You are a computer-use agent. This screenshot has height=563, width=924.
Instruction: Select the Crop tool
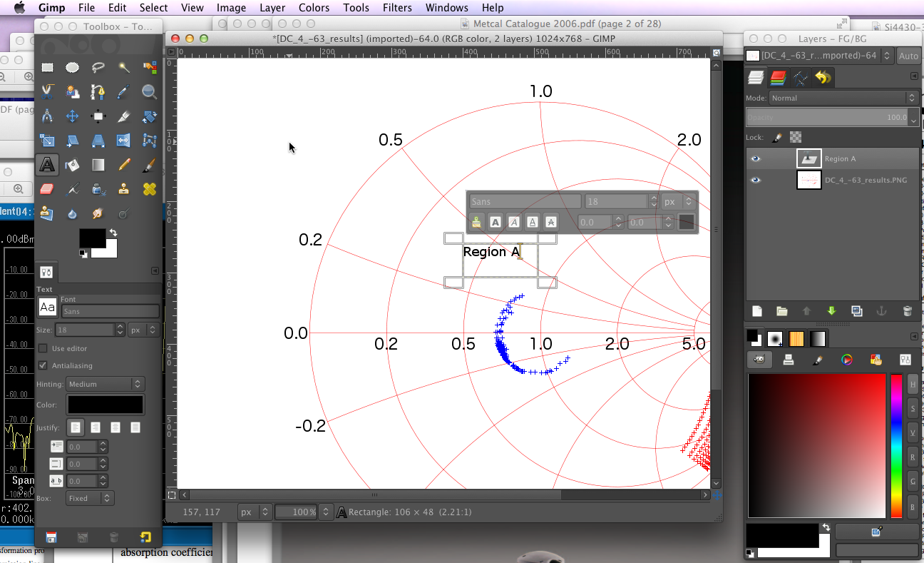(124, 116)
